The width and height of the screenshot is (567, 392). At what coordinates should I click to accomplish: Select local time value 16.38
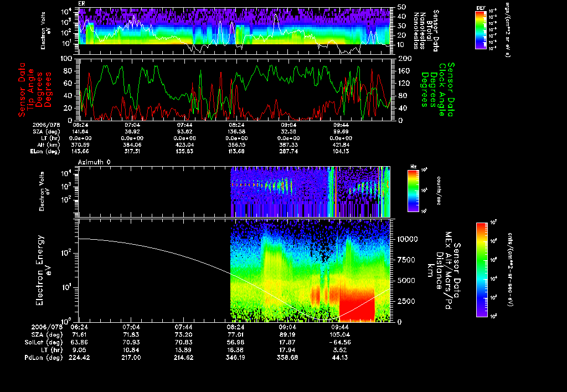point(236,350)
